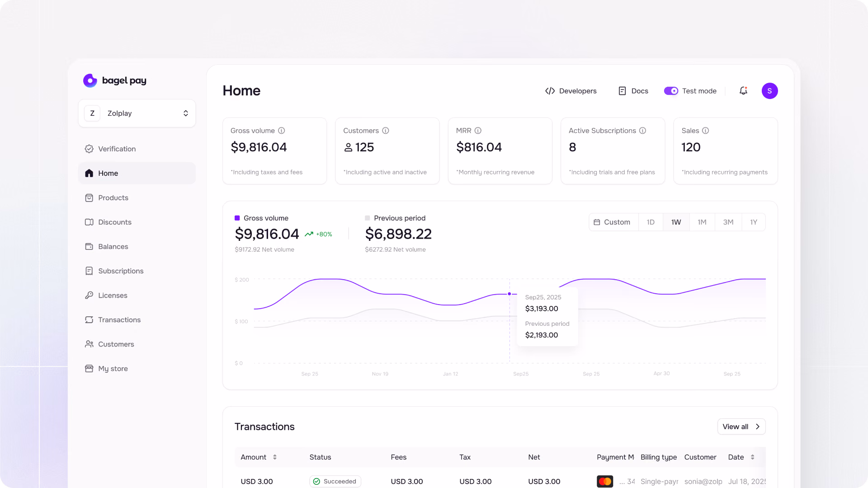Click the Developers code icon
The image size is (868, 488).
click(x=550, y=91)
